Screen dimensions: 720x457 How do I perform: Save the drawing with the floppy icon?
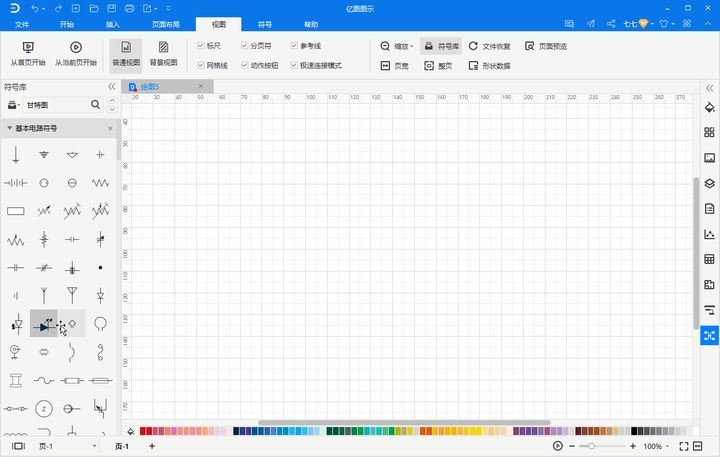tap(112, 9)
